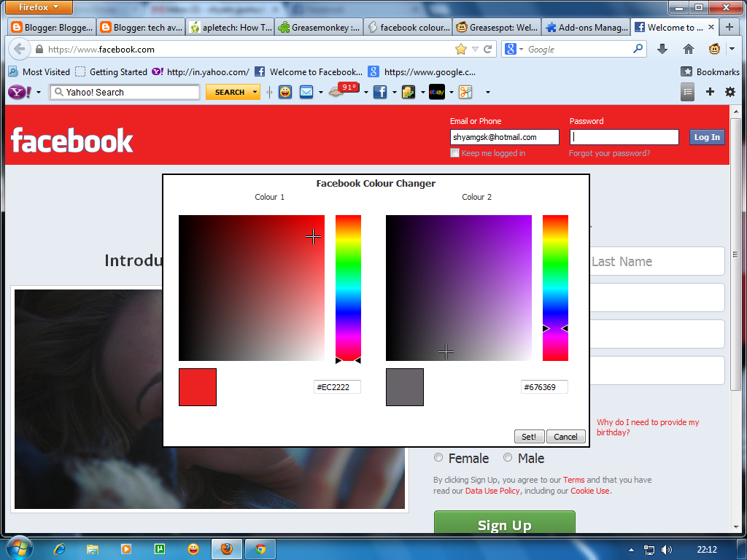Screen dimensions: 747x560
Task: Click the Log In button
Action: tap(707, 137)
